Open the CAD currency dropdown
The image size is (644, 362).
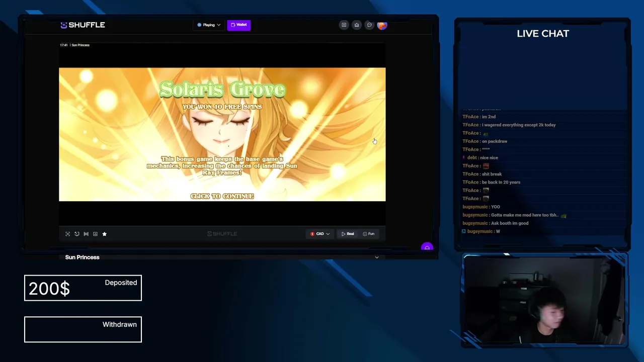click(x=320, y=234)
